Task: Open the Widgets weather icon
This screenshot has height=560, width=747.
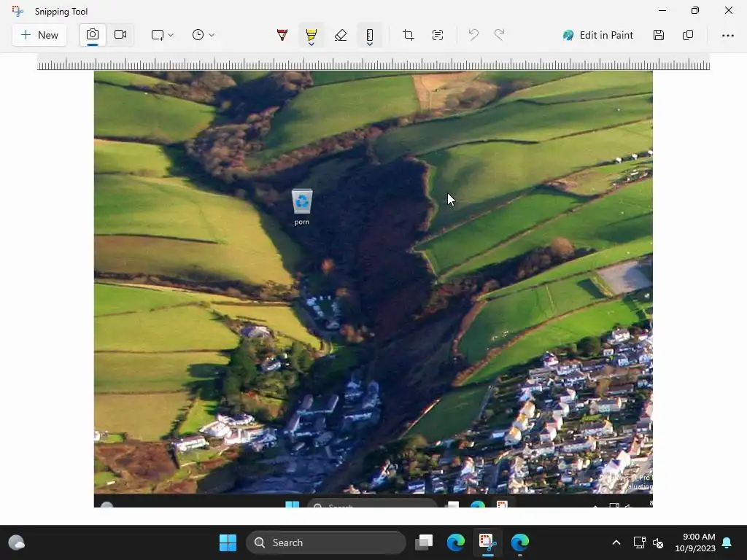Action: pos(17,542)
